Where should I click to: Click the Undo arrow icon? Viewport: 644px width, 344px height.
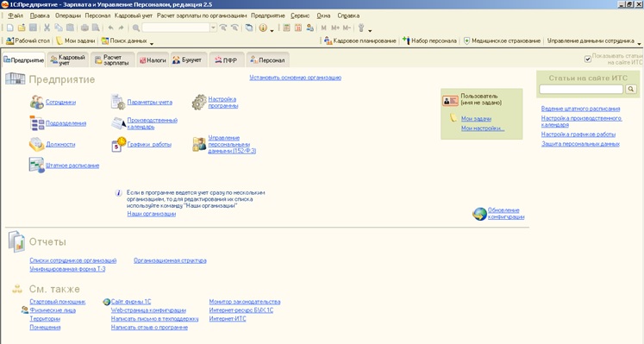pyautogui.click(x=110, y=28)
